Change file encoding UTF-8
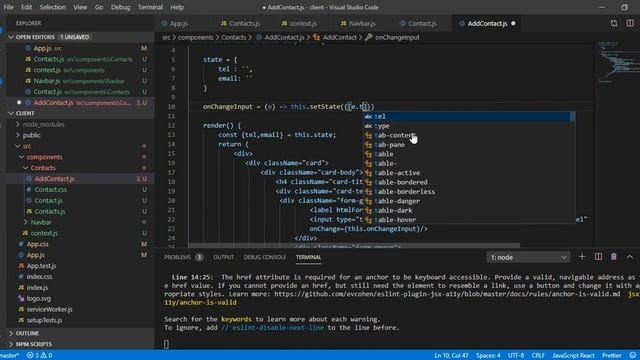This screenshot has height=360, width=640. 516,356
